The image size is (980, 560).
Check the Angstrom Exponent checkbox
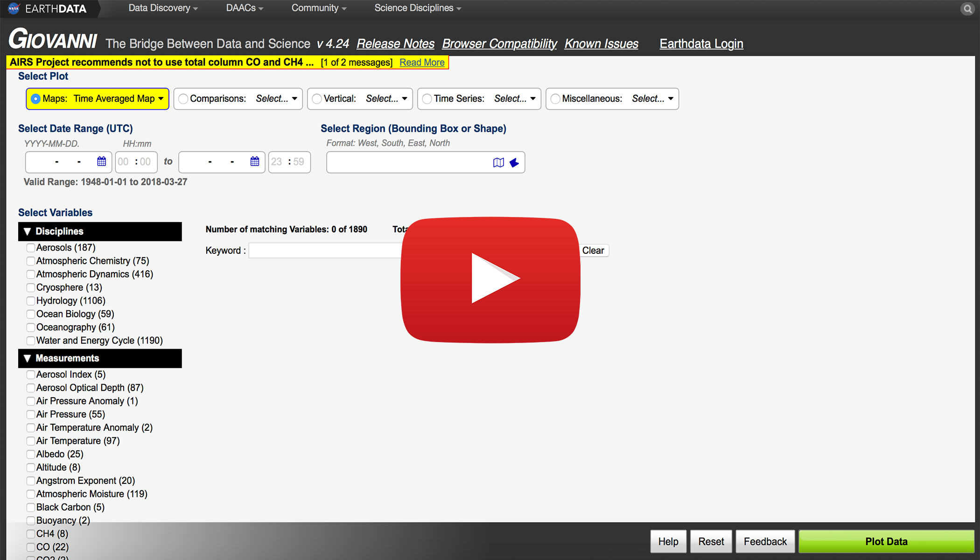coord(31,481)
